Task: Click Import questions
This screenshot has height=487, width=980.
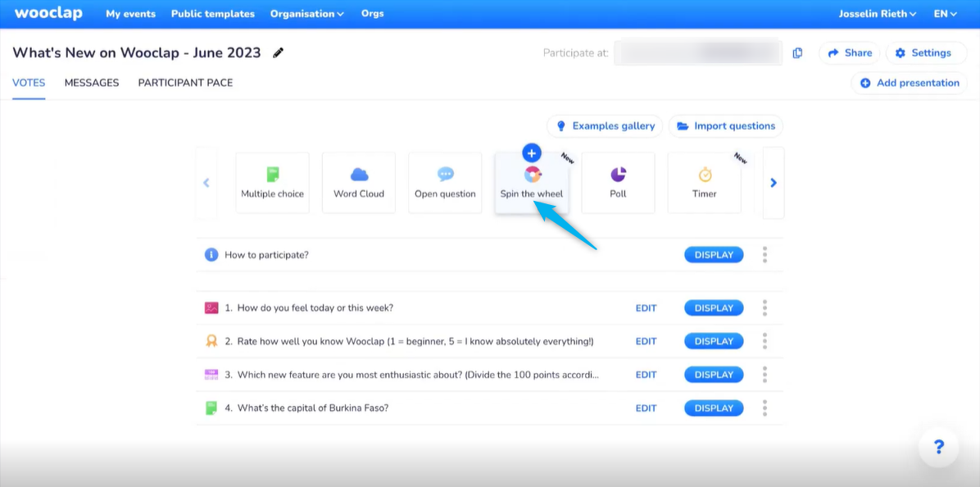Action: pyautogui.click(x=726, y=125)
